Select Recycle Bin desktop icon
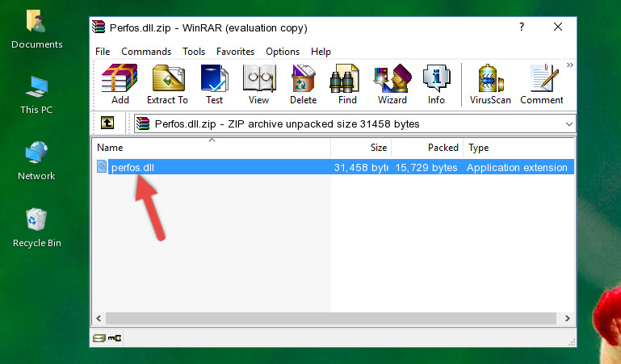The width and height of the screenshot is (621, 364). 37,228
